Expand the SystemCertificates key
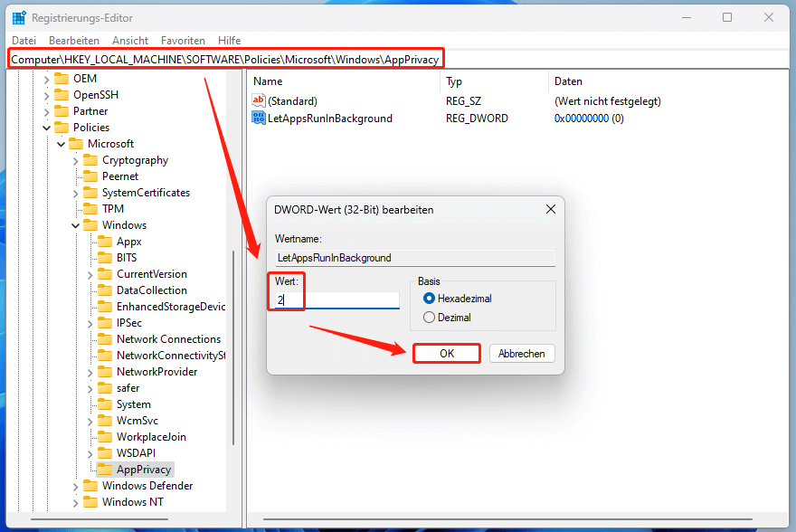 [75, 193]
